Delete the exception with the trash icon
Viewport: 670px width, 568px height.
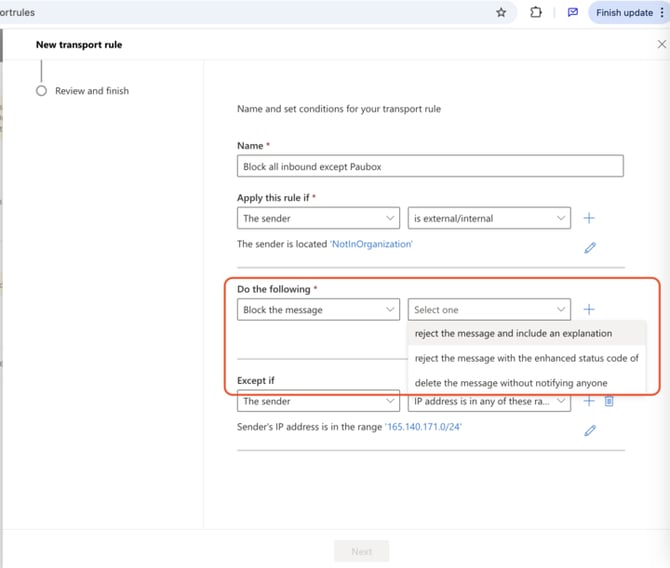(609, 401)
